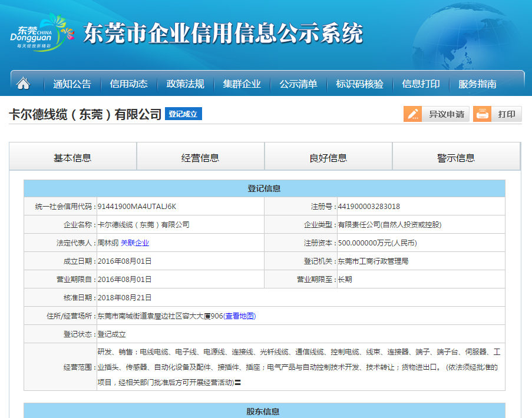Click the 股东信息 section header
The image size is (532, 418).
(265, 411)
